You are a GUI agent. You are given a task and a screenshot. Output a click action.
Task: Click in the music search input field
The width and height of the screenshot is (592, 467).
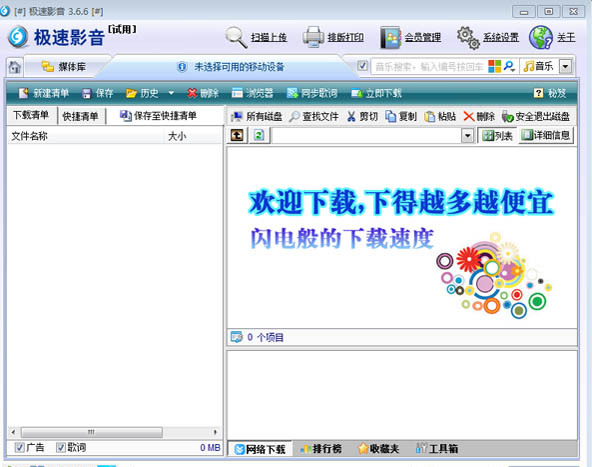point(429,67)
